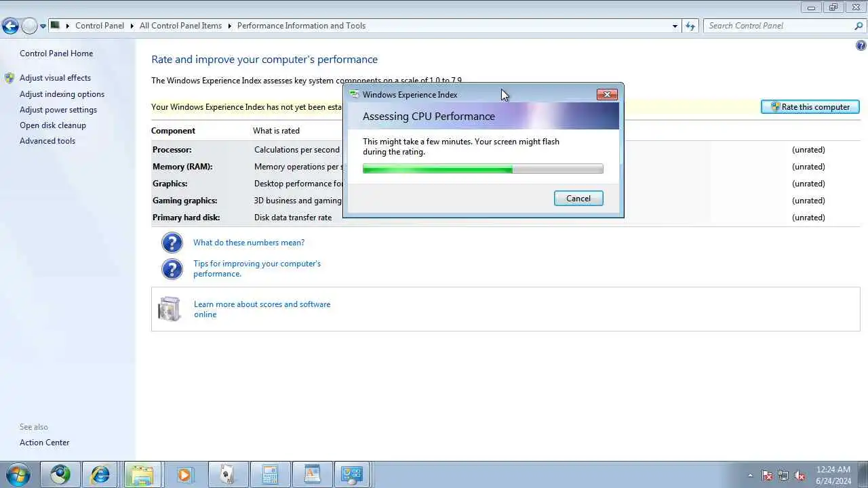The image size is (868, 488).
Task: Click the Rate this computer button
Action: (x=810, y=107)
